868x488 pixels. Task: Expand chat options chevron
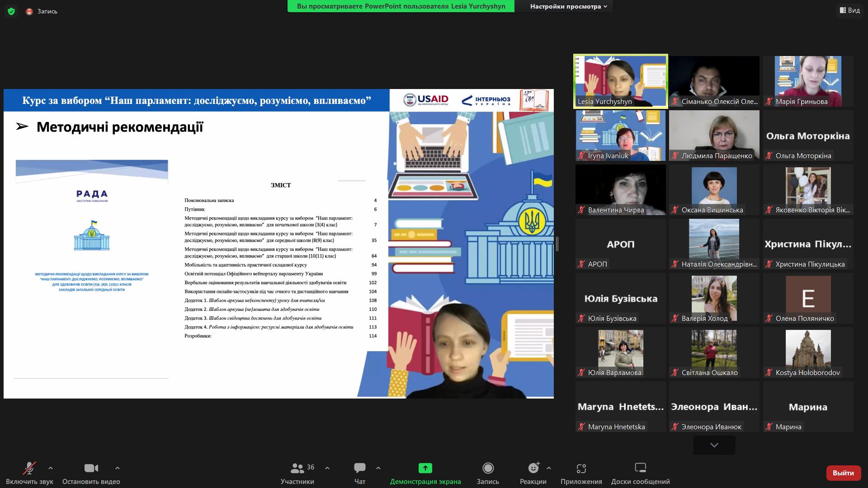click(x=378, y=468)
